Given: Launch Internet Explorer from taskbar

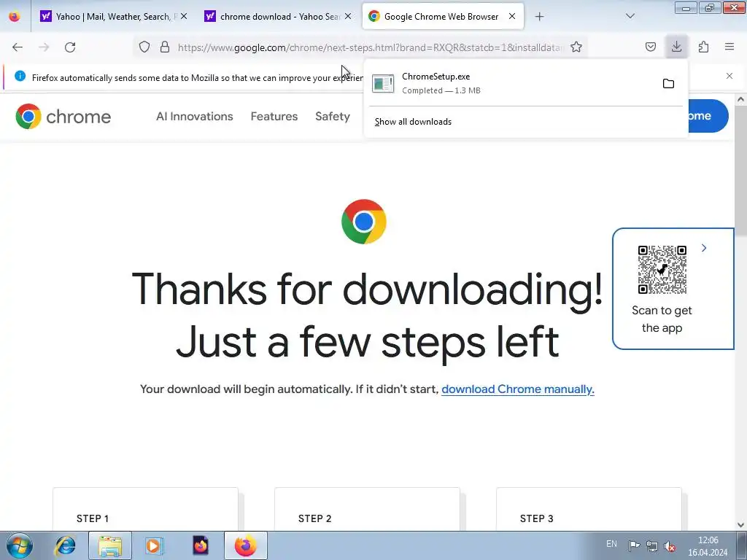Looking at the screenshot, I should pos(65,545).
